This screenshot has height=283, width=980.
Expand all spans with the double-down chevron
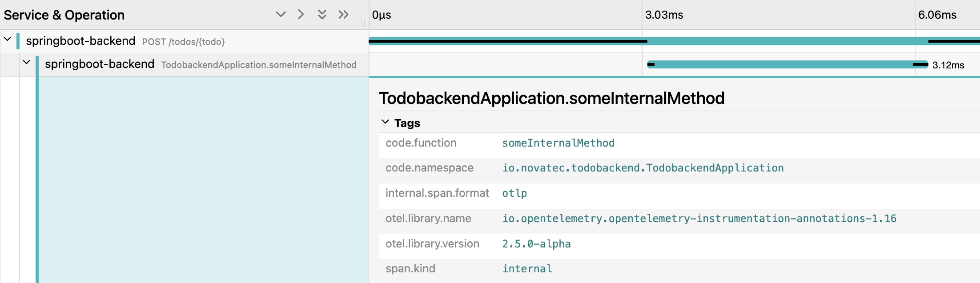pyautogui.click(x=322, y=14)
